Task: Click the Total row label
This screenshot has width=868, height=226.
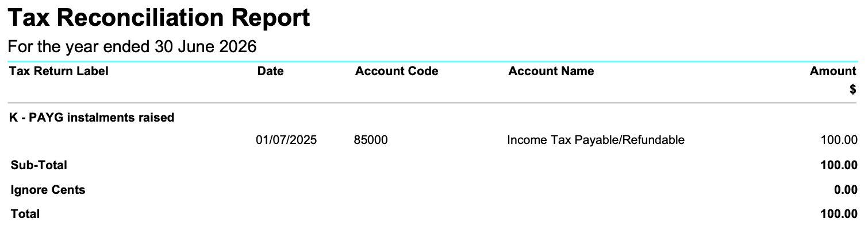Action: 25,214
